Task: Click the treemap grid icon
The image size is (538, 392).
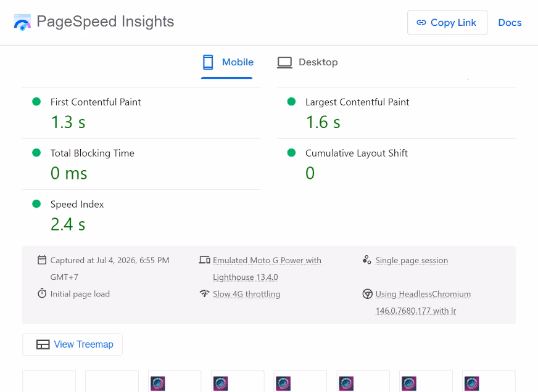Action: pos(43,345)
